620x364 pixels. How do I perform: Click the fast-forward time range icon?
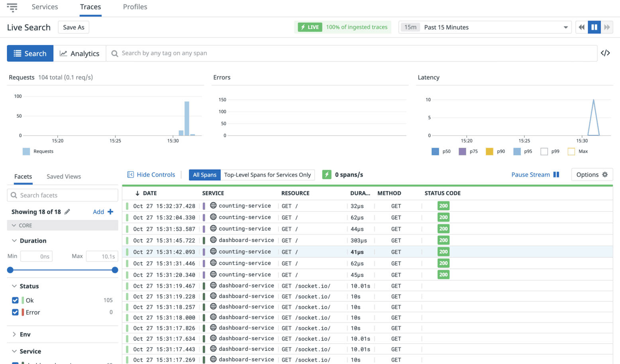[607, 27]
